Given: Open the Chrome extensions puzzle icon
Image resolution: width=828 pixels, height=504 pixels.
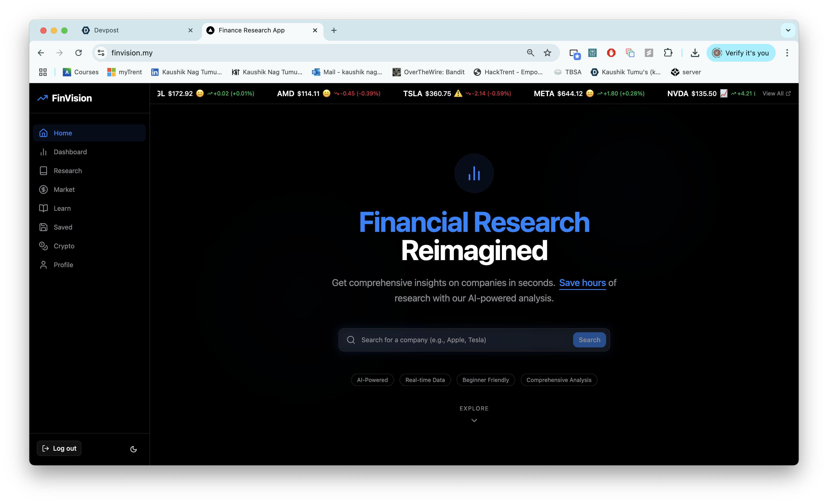Looking at the screenshot, I should [668, 53].
